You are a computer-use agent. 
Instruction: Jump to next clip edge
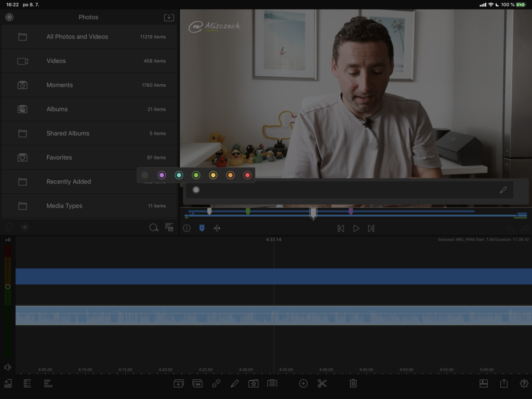tap(371, 229)
